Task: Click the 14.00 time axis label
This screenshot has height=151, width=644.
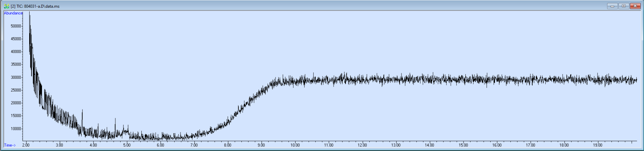Action: (430, 145)
